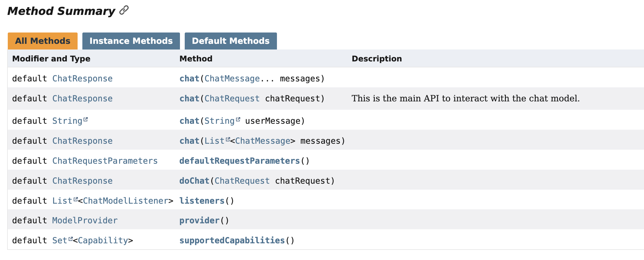Image resolution: width=644 pixels, height=260 pixels.
Task: Open the chat(String userMessage) method link
Action: 189,121
